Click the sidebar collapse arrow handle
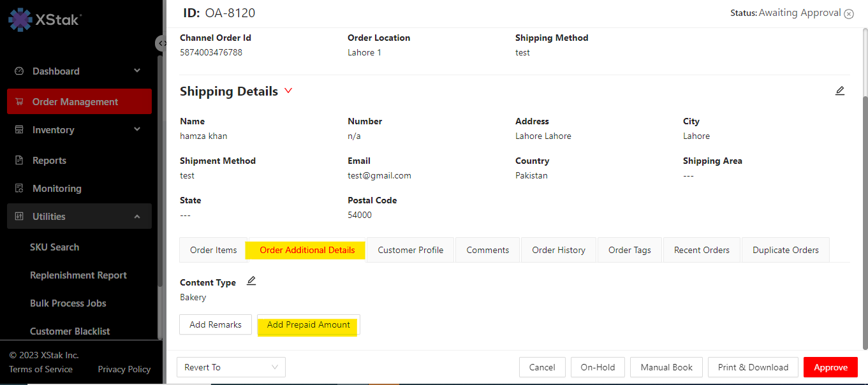This screenshot has height=385, width=868. point(162,43)
